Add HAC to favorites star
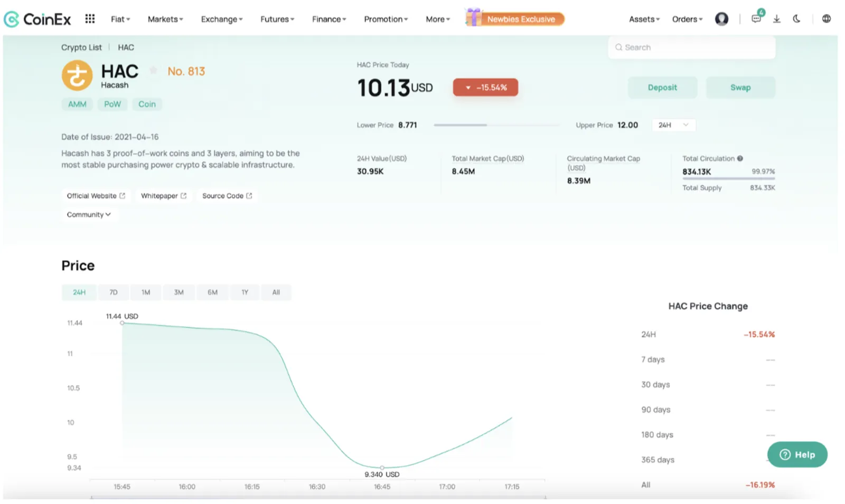Image resolution: width=845 pixels, height=504 pixels. 153,70
